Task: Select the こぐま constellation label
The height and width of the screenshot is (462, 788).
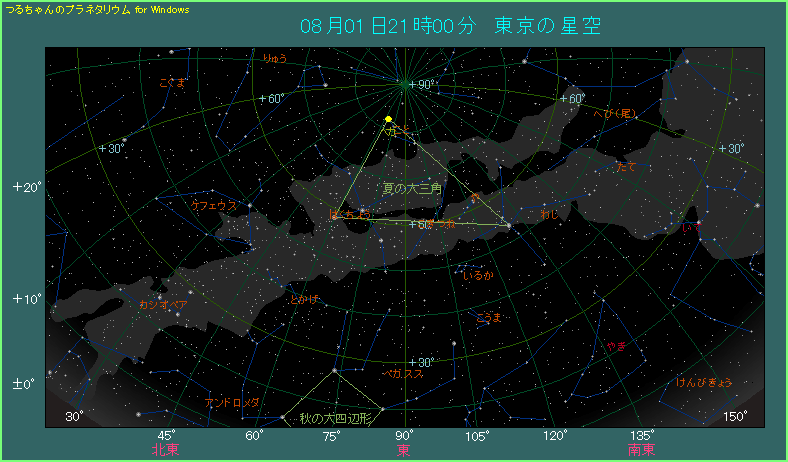Action: pyautogui.click(x=172, y=84)
